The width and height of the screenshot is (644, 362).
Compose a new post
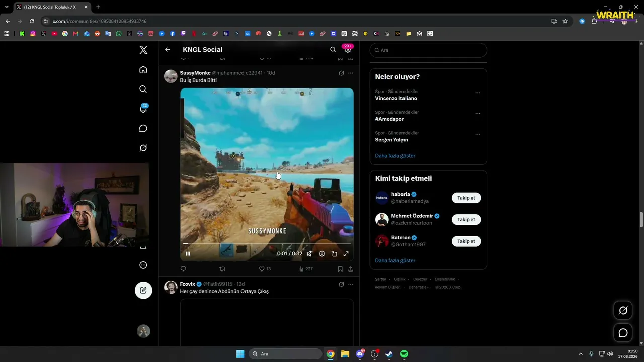pyautogui.click(x=143, y=290)
